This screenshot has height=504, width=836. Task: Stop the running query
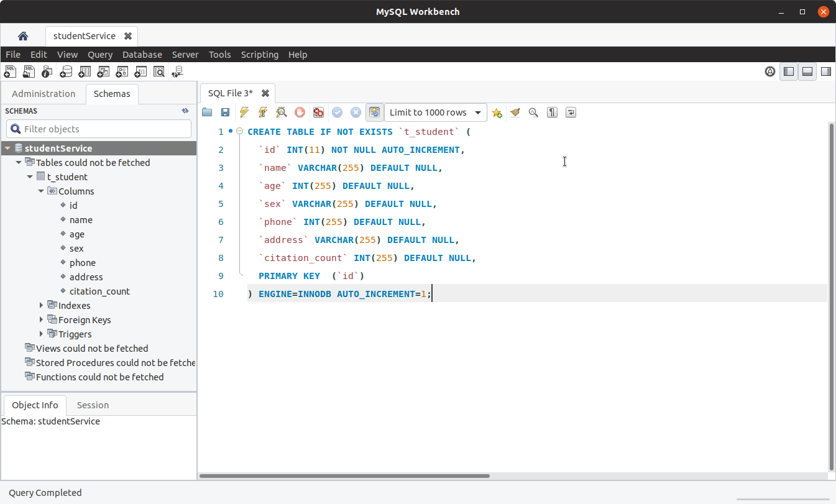pos(300,112)
